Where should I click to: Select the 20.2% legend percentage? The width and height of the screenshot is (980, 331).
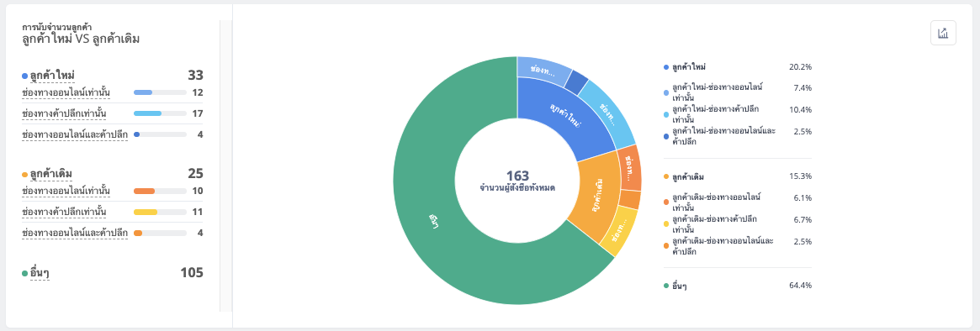pyautogui.click(x=800, y=67)
